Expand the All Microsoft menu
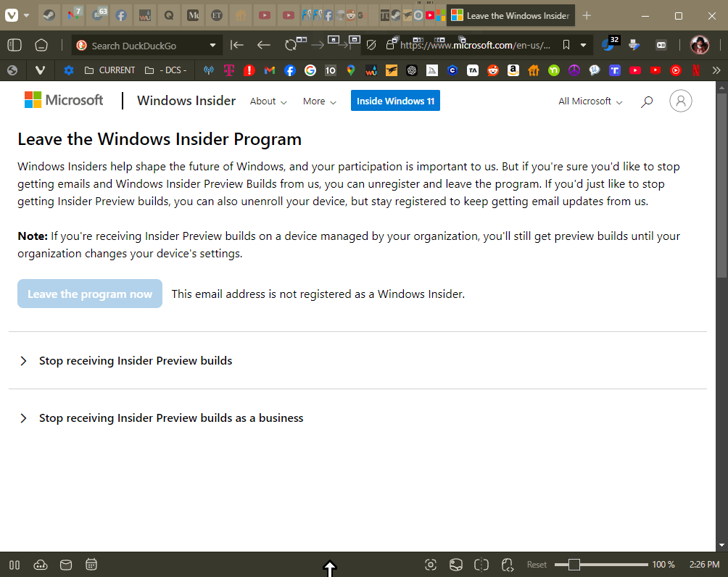The height and width of the screenshot is (577, 728). [x=590, y=101]
